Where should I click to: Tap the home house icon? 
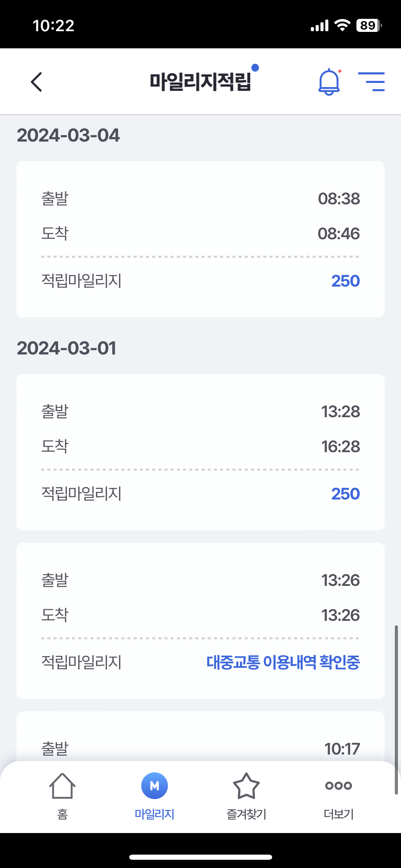[62, 786]
